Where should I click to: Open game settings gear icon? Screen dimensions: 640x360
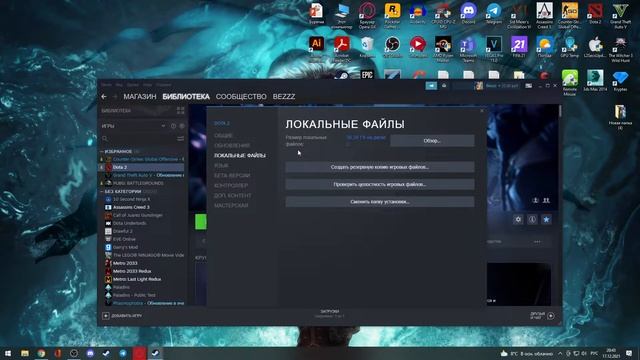click(518, 220)
